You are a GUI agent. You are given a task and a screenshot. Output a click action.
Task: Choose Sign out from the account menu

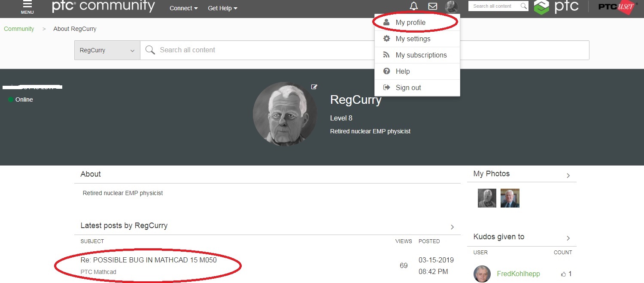click(x=408, y=87)
